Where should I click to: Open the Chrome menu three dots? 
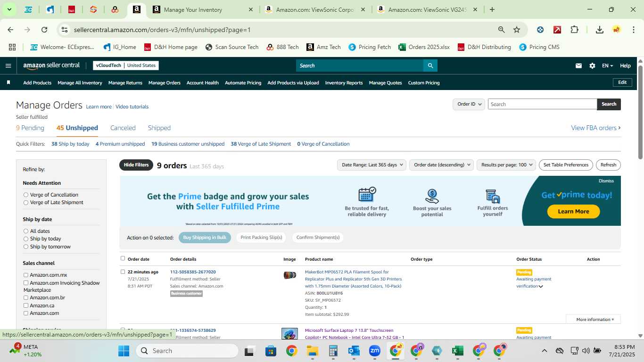point(633,30)
